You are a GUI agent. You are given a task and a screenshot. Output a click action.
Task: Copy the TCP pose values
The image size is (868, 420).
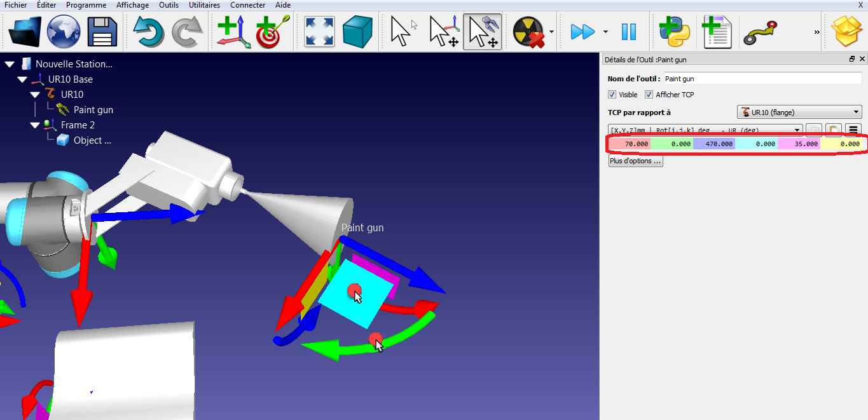coord(813,130)
